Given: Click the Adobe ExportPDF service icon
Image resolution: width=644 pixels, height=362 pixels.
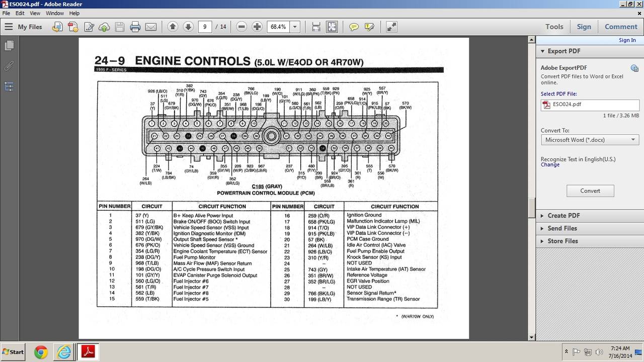Looking at the screenshot, I should pyautogui.click(x=634, y=68).
